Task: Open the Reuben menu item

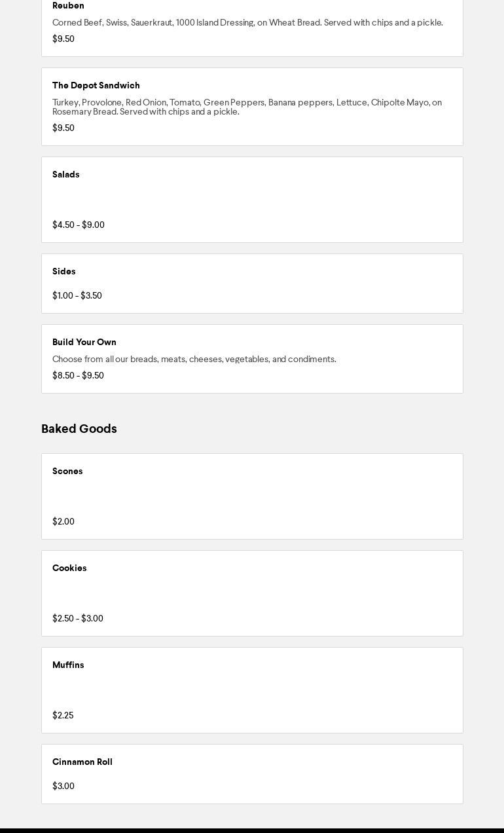Action: click(x=68, y=6)
